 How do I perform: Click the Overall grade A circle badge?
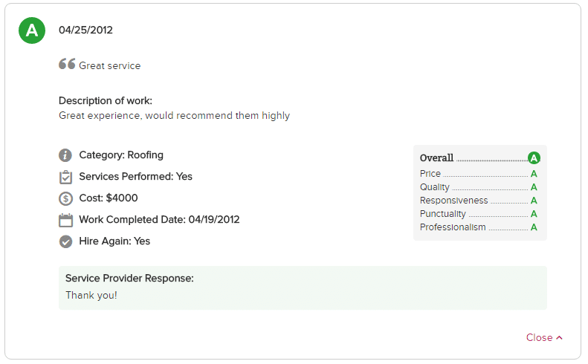tap(534, 157)
